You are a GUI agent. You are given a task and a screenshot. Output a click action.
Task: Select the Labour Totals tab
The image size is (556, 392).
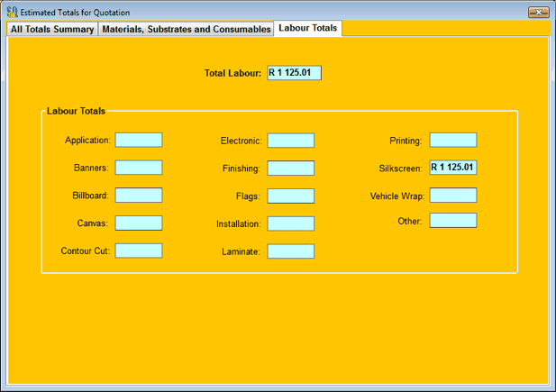coord(308,28)
